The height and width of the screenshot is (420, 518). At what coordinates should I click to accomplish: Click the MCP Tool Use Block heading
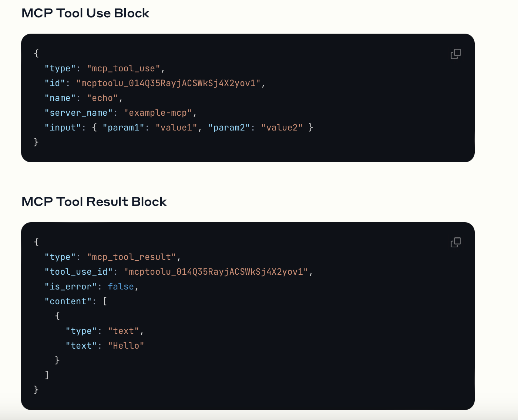[x=85, y=13]
